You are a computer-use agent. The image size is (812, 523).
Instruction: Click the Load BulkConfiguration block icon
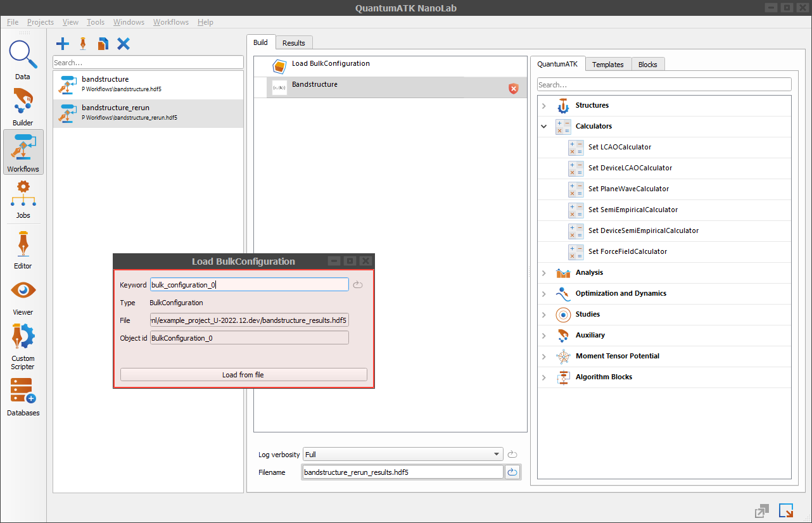[279, 66]
